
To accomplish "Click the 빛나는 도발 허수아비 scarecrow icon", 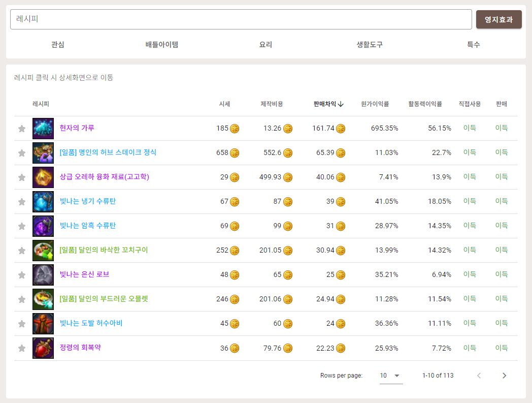I will 43,323.
